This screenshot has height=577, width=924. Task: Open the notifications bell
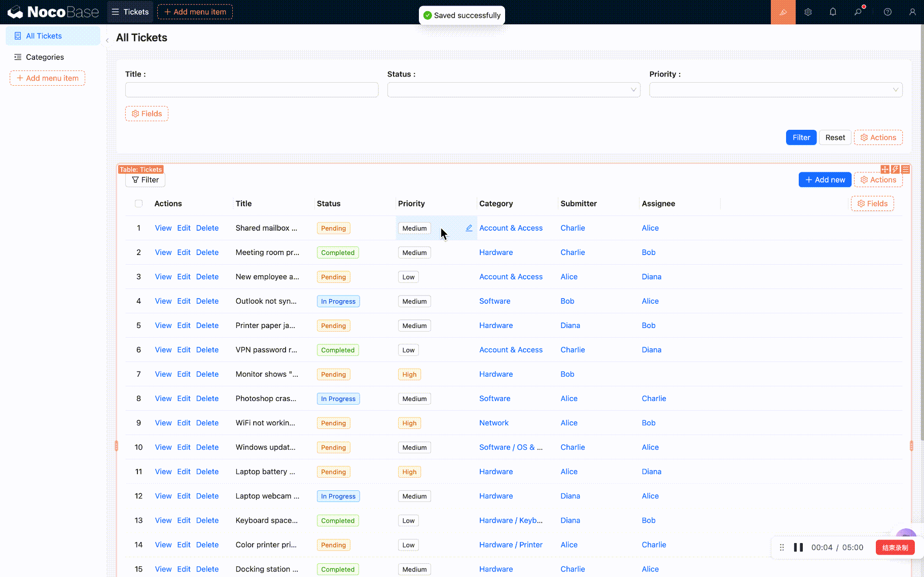(x=833, y=12)
